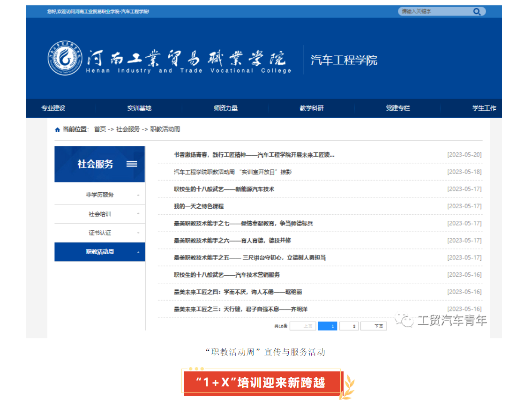Image resolution: width=532 pixels, height=400 pixels.
Task: Expand the 社会培训 sidebar item
Action: (100, 214)
